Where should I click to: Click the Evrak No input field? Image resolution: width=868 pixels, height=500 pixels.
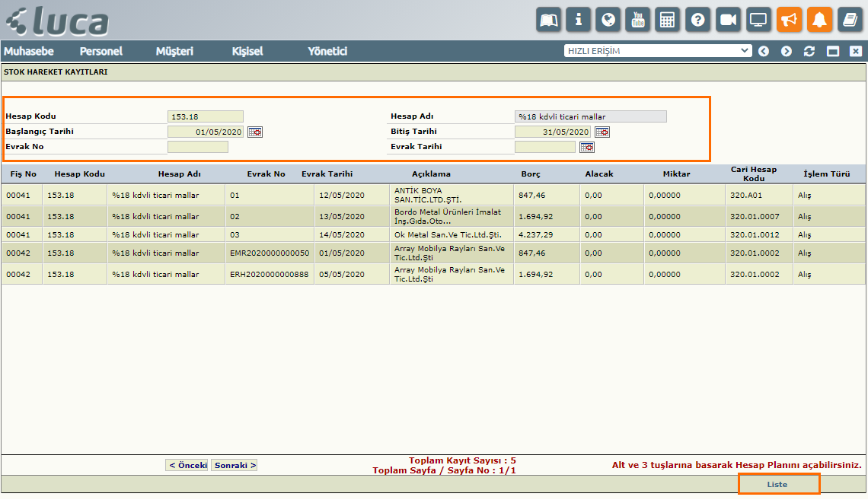(198, 147)
